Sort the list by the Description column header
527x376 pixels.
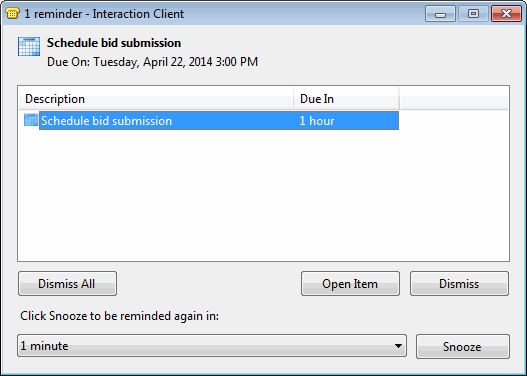[x=156, y=99]
